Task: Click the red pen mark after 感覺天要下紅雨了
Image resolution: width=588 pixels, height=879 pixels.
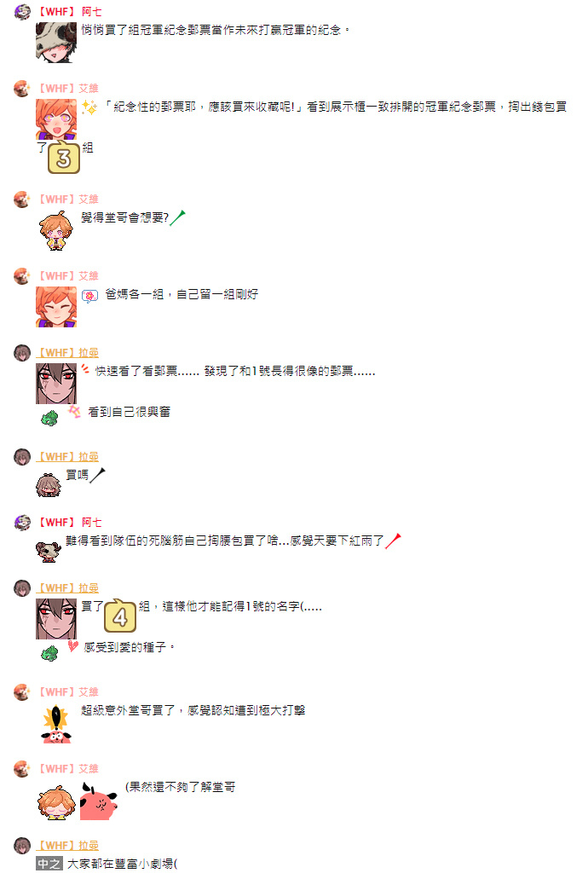Action: click(393, 541)
